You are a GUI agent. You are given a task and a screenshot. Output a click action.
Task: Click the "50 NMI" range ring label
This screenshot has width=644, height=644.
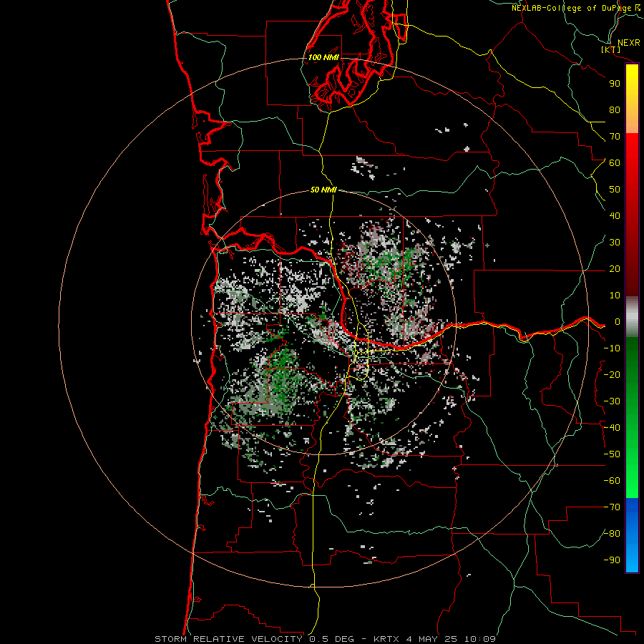(323, 190)
